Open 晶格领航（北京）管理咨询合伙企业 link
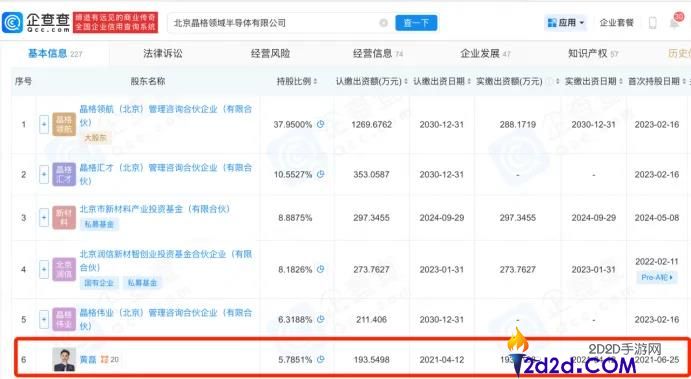This screenshot has height=379, width=691. (x=166, y=115)
